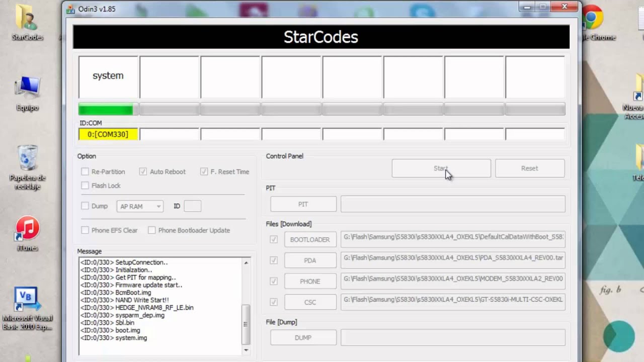Click the sysparm_dep.img log line
This screenshot has width=644, height=362.
pos(122,315)
